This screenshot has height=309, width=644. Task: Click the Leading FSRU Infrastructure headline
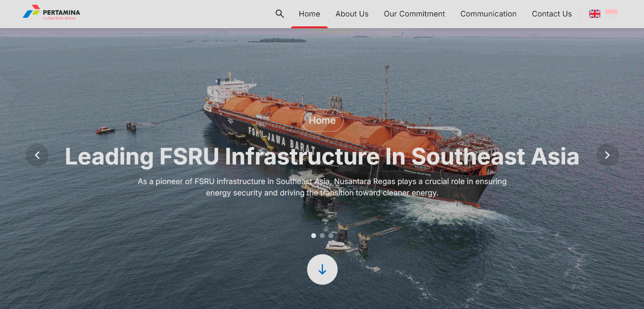click(322, 156)
